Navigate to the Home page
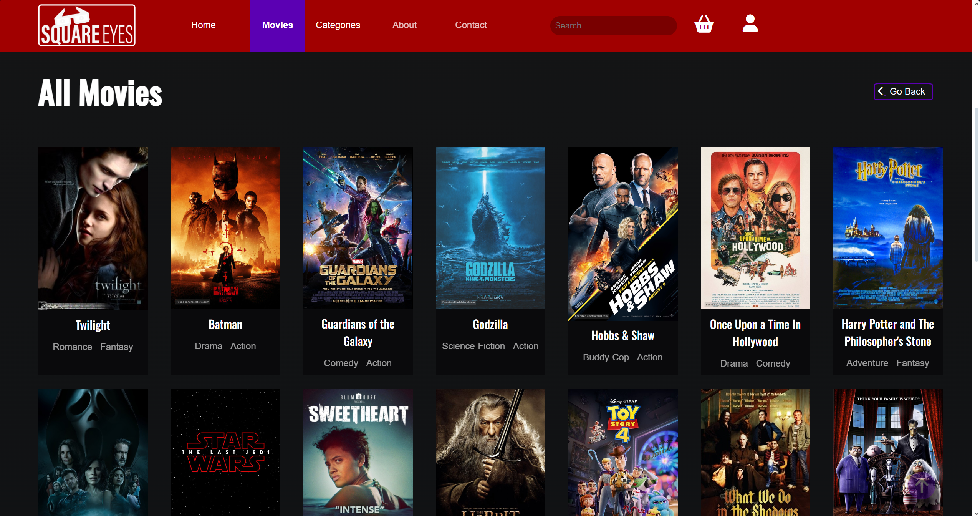 click(203, 25)
